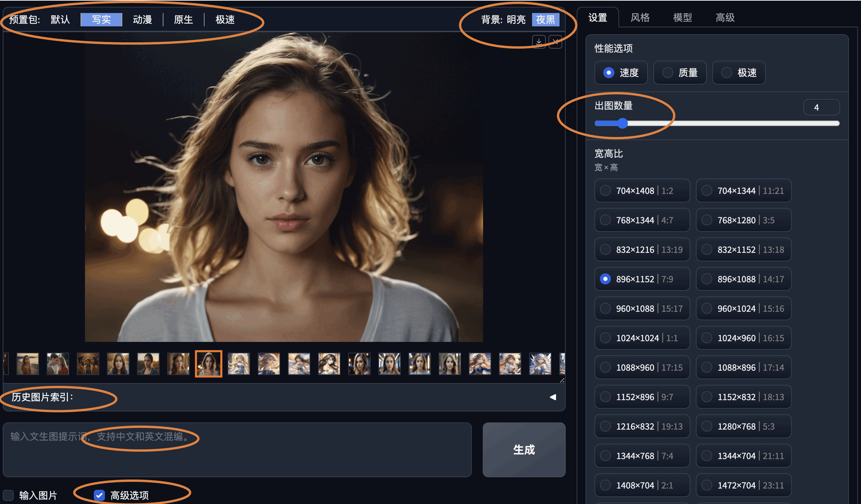
Task: Select the 原生 preset pack
Action: pos(183,20)
